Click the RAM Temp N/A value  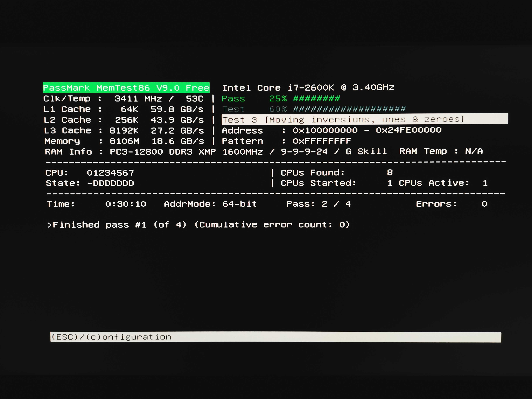474,151
